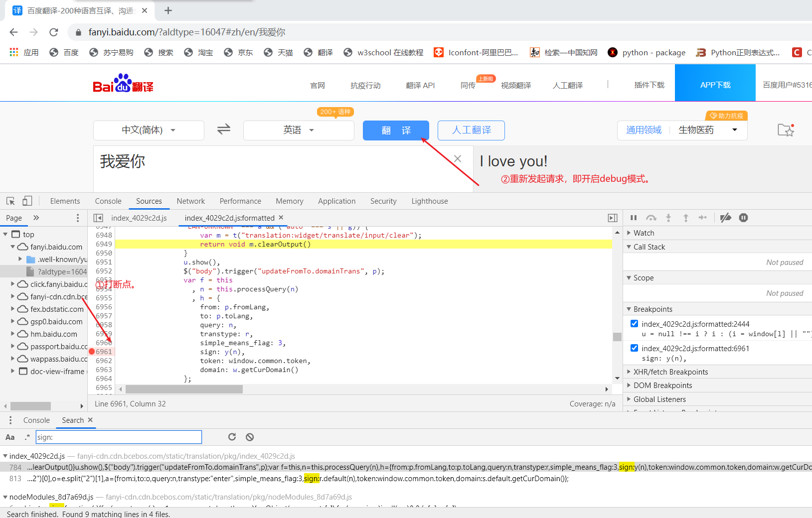
Task: Open the 视频翻译 link
Action: pyautogui.click(x=516, y=86)
